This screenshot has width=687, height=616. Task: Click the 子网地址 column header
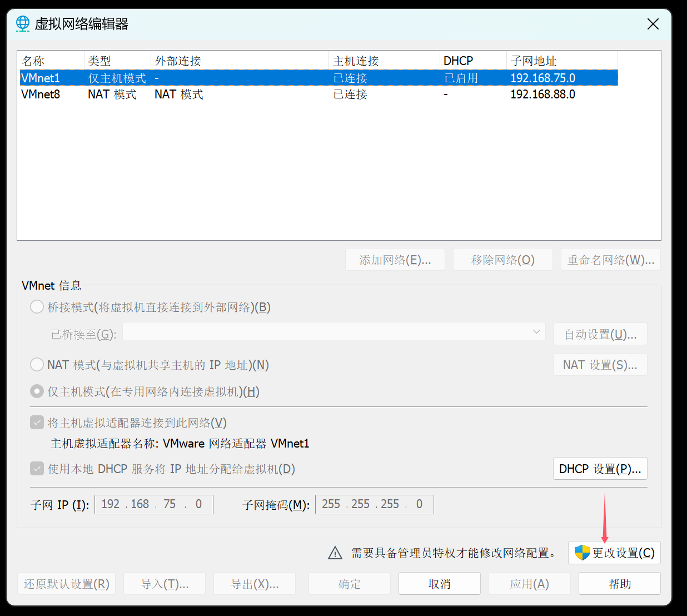562,61
